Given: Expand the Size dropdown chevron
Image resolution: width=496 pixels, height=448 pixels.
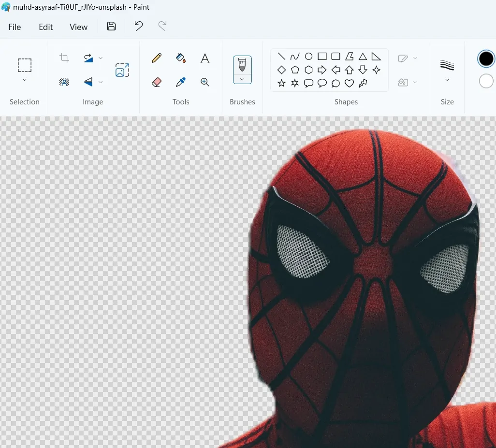Looking at the screenshot, I should click(x=447, y=80).
